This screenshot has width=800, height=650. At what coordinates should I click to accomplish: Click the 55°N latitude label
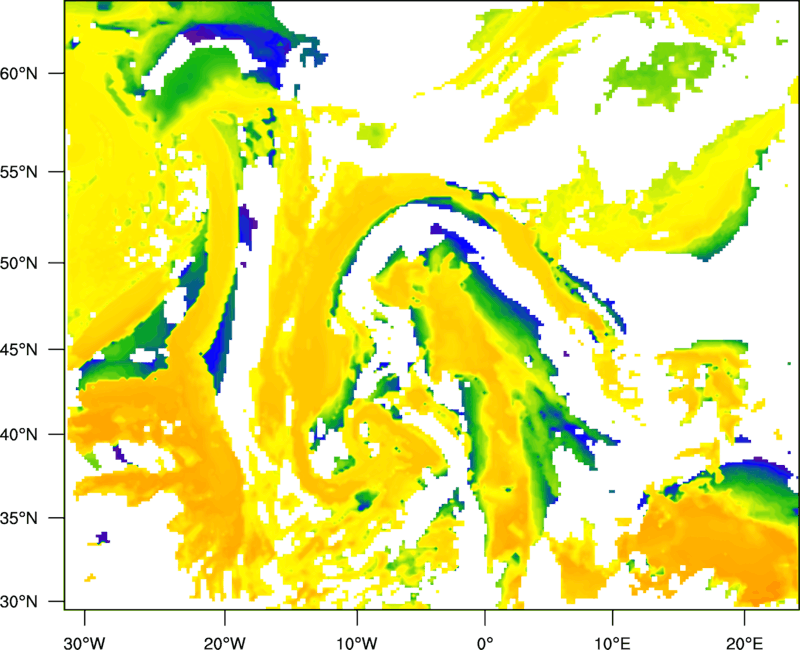pyautogui.click(x=19, y=172)
